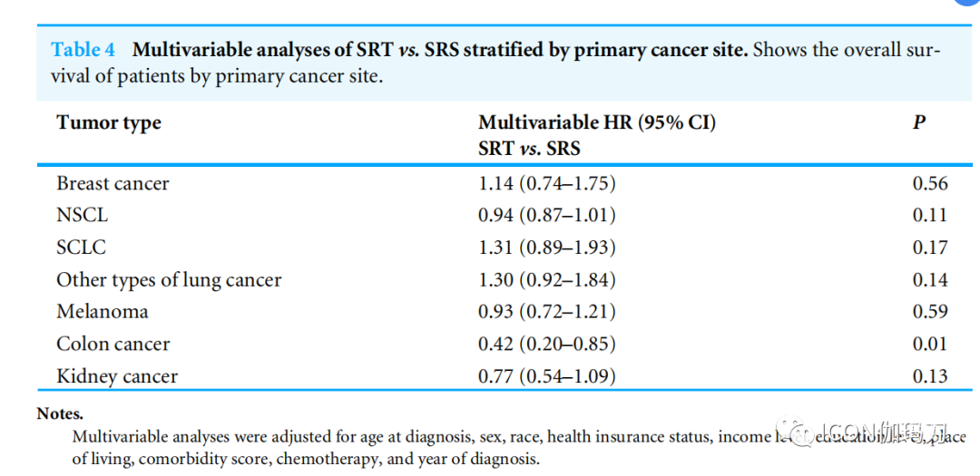Click the "SRT vs. SRS" subheader

click(x=528, y=148)
